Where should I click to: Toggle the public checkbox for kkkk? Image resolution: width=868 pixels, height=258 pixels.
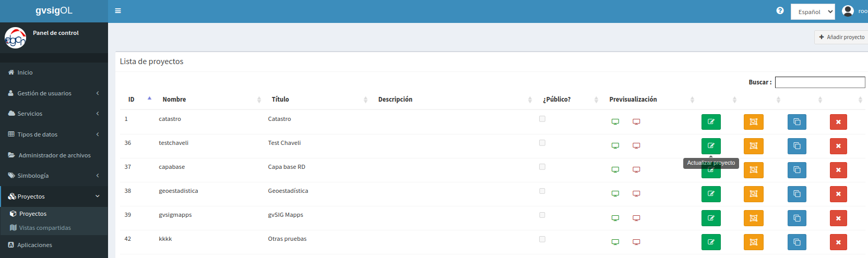coord(542,239)
